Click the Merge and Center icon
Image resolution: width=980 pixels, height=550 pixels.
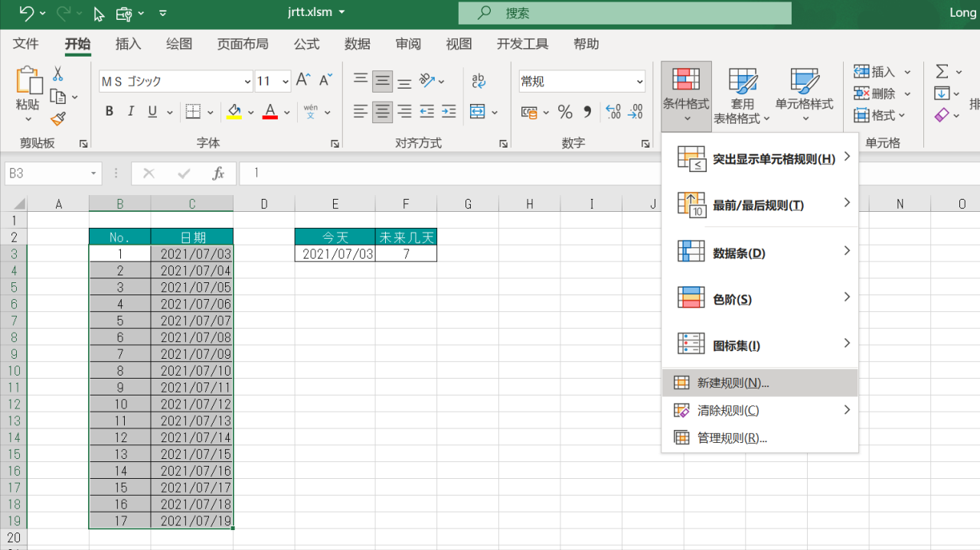point(478,112)
